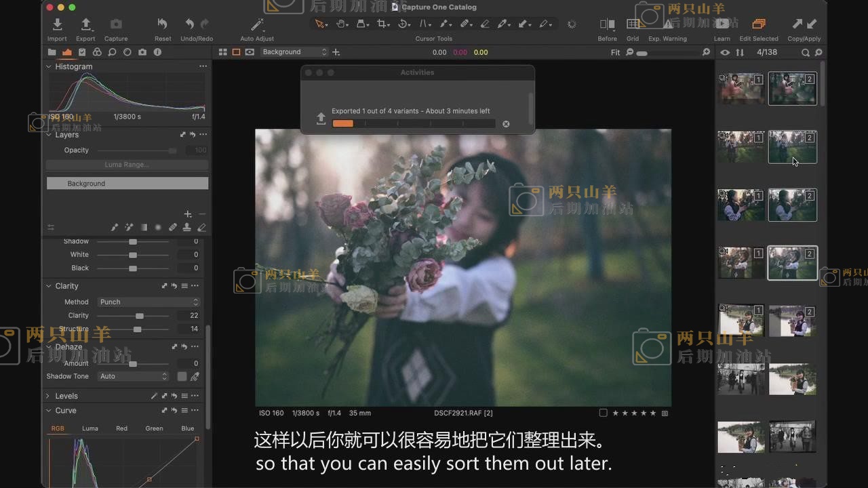
Task: Select the Crop cursor tool
Action: (x=382, y=24)
